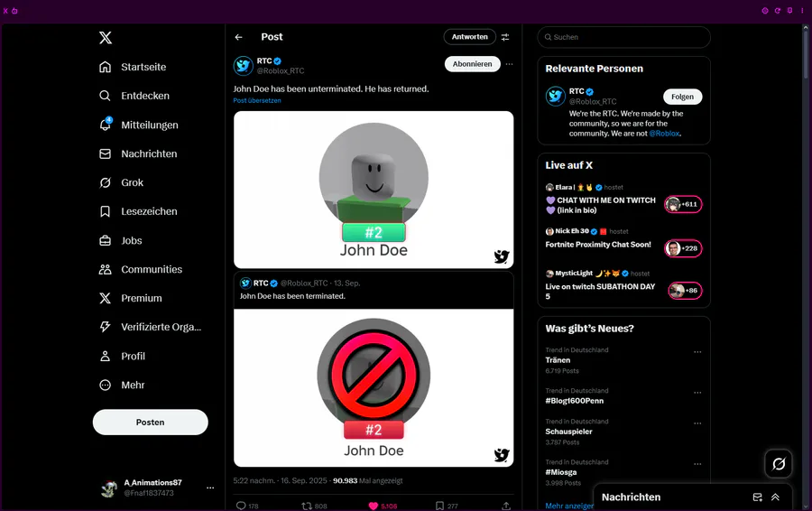812x511 pixels.
Task: Go back with the arrow icon
Action: (238, 37)
